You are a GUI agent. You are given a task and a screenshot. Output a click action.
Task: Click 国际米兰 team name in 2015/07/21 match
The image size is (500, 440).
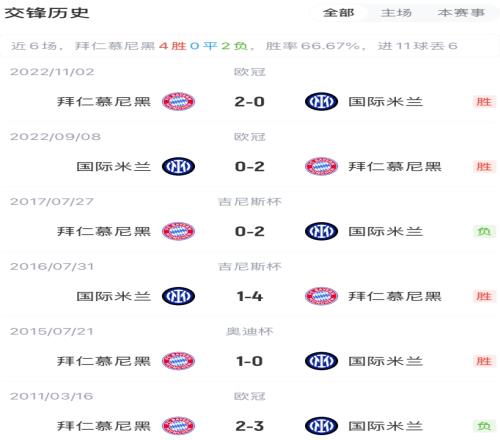(x=386, y=361)
